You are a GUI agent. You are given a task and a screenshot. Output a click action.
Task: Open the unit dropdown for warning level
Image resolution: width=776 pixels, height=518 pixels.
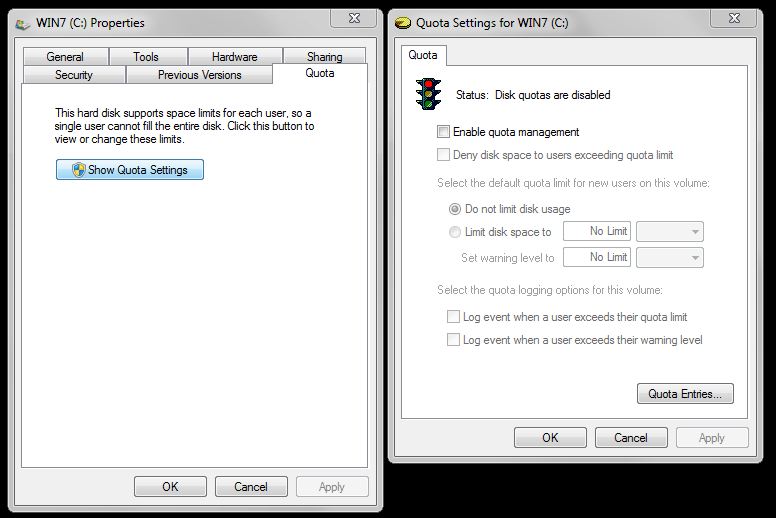click(x=670, y=257)
